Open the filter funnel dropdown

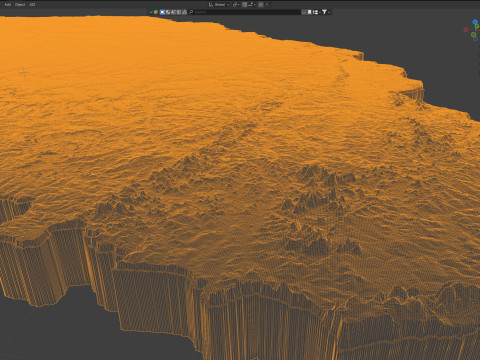click(x=325, y=12)
